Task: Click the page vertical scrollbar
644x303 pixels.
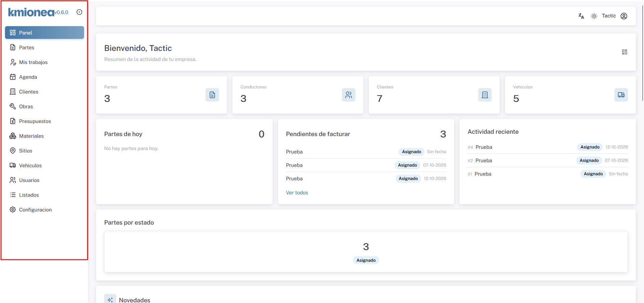Action: [x=642, y=50]
